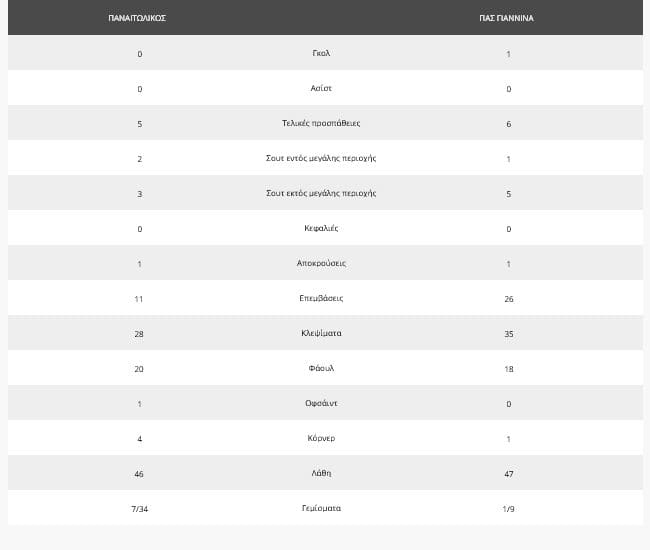Select the Κόρνερ row label
This screenshot has width=650, height=550.
click(x=321, y=438)
